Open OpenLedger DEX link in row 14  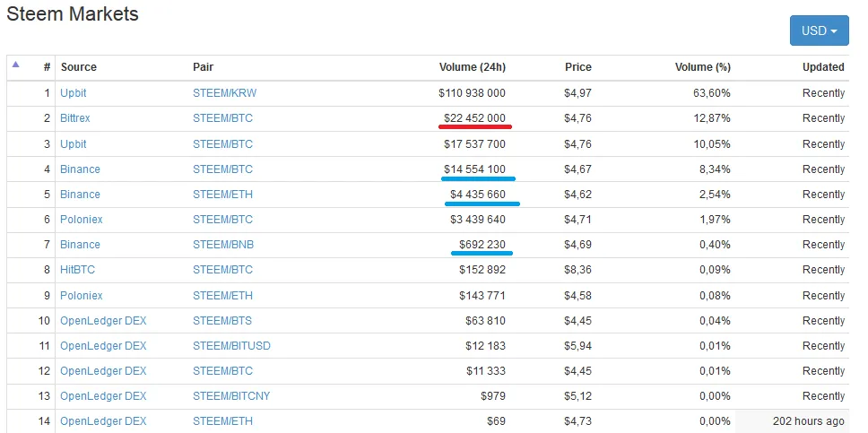point(103,422)
